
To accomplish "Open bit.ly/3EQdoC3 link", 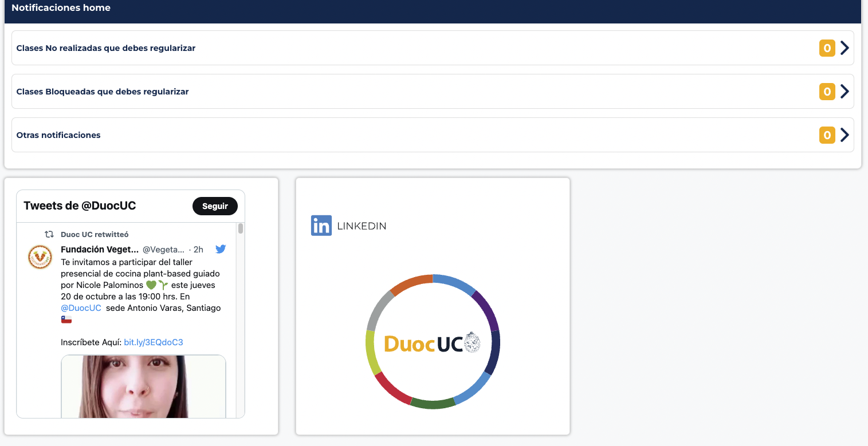I will (x=154, y=342).
